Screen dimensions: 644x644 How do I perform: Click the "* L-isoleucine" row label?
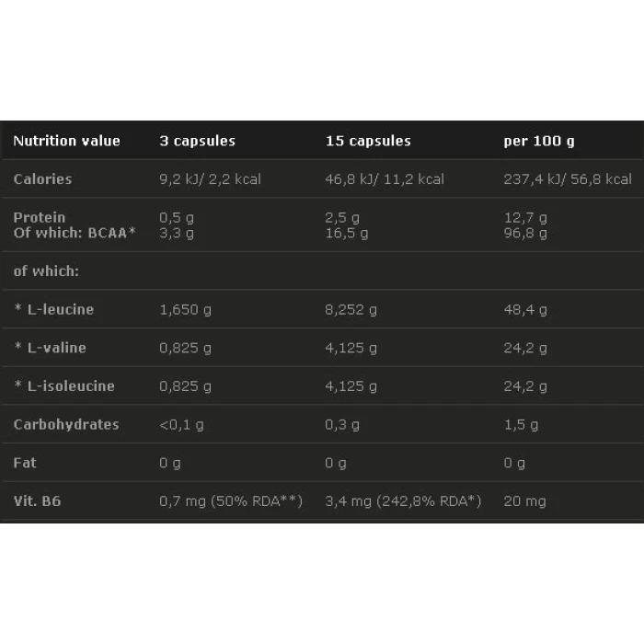(63, 385)
